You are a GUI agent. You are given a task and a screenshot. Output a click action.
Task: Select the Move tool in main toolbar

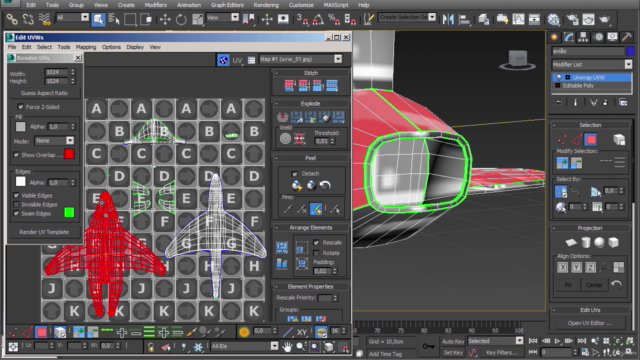tap(165, 19)
